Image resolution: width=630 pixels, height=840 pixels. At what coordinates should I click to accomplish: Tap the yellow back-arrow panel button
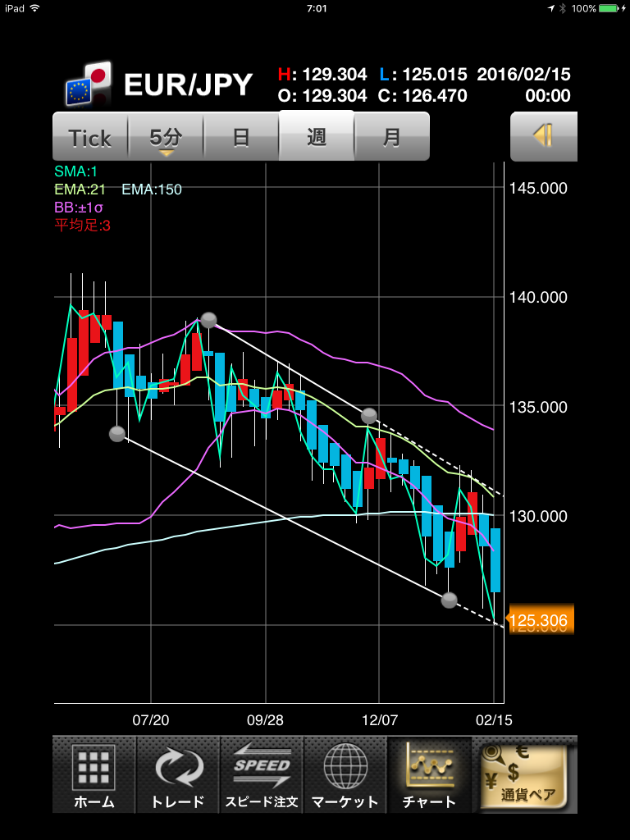pos(544,136)
